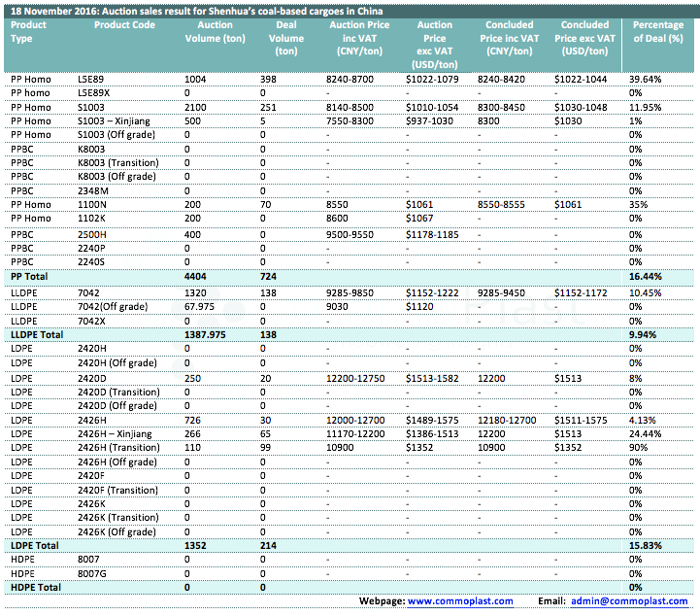Screen dimensions: 700x616
Task: Click the 2500H product code cell
Action: pos(92,234)
